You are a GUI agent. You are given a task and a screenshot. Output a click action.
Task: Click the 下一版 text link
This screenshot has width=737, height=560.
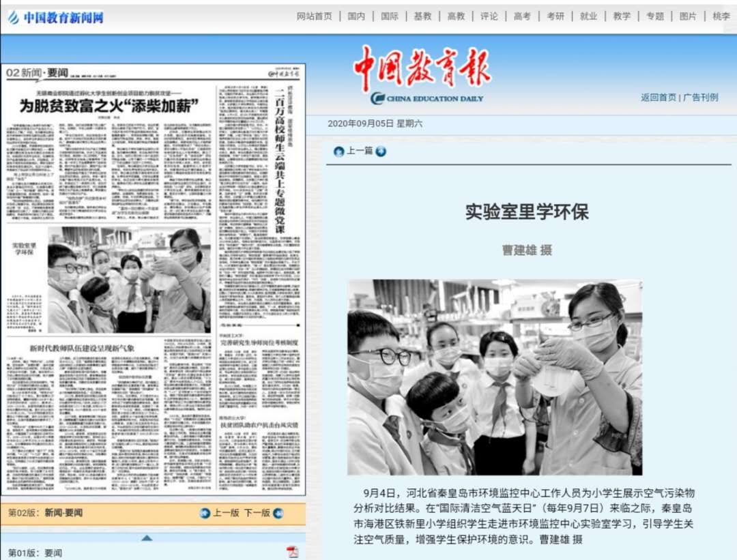pyautogui.click(x=257, y=513)
